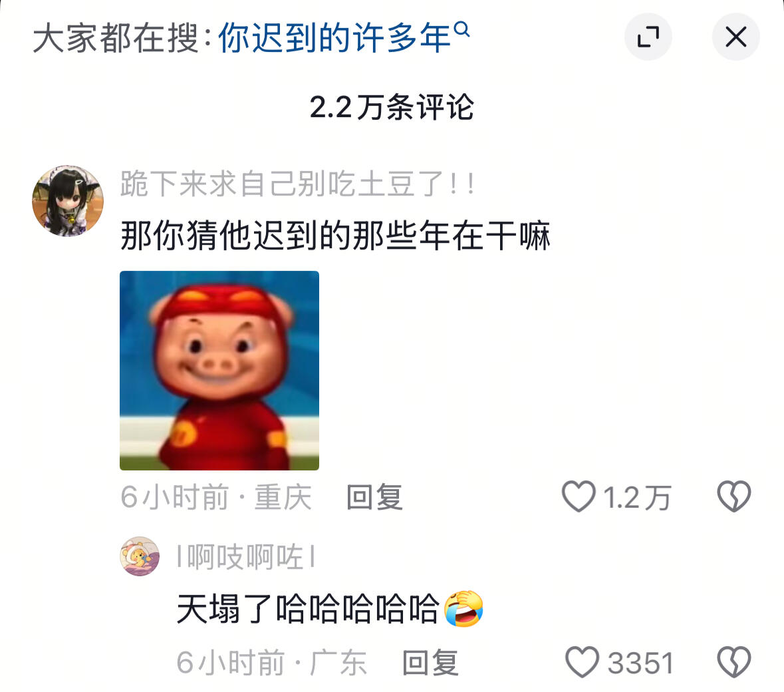View the pig cartoon image attachment

tap(219, 370)
